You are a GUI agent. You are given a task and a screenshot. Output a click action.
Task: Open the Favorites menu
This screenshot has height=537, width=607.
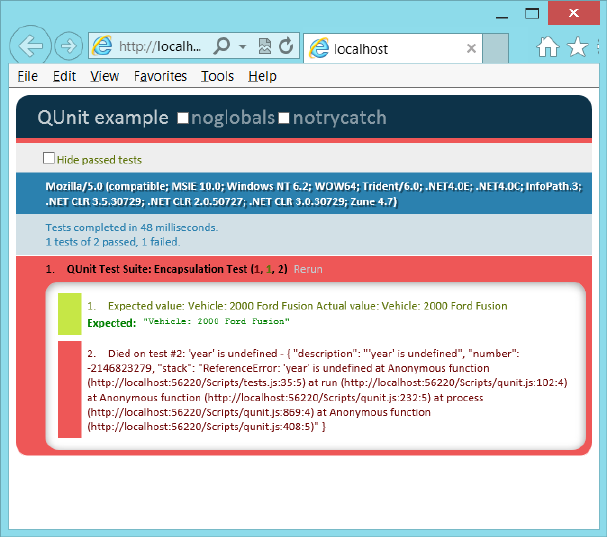point(160,76)
